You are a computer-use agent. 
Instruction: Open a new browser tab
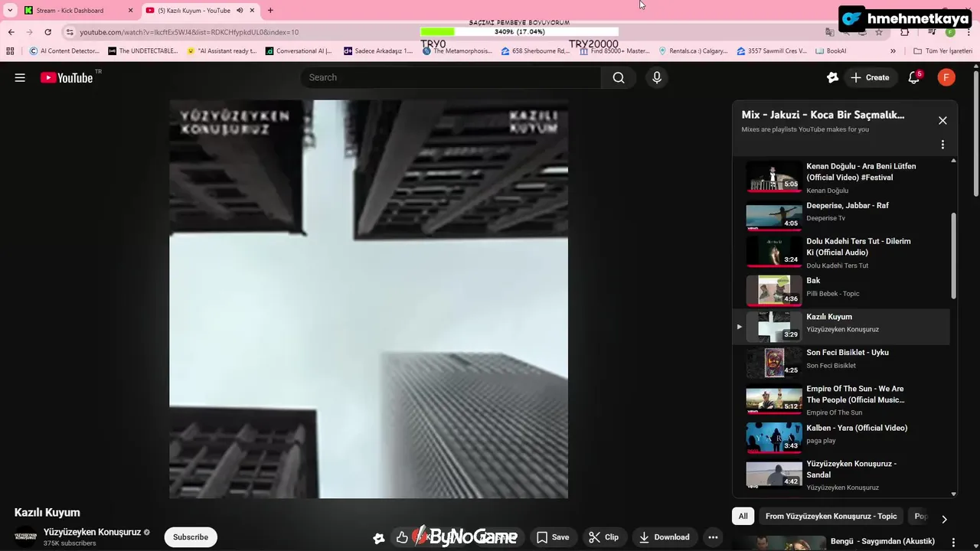[270, 11]
